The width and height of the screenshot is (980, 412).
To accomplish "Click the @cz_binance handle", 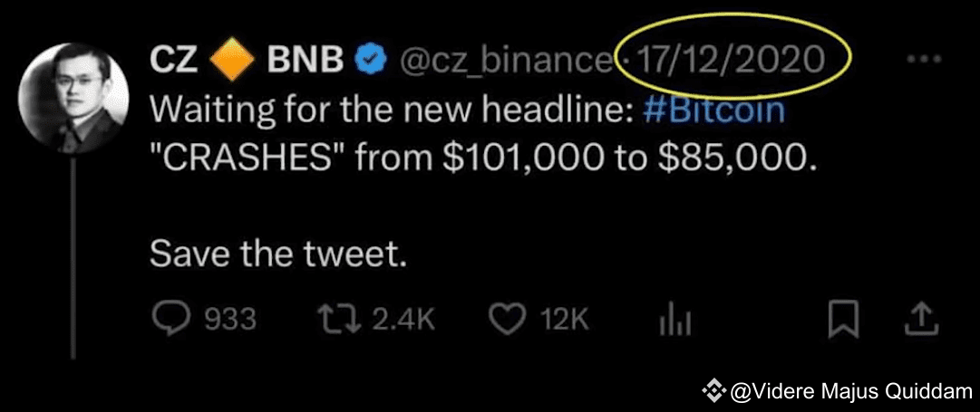I will (500, 62).
